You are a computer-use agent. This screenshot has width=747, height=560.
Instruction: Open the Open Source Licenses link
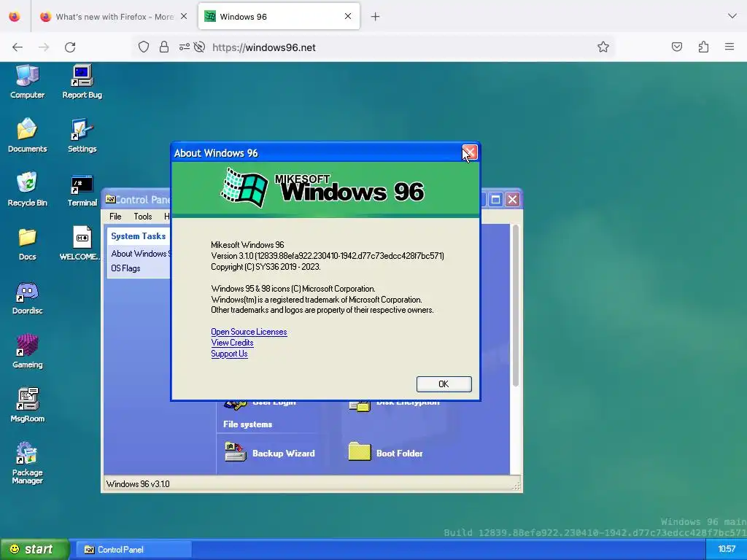pyautogui.click(x=249, y=332)
